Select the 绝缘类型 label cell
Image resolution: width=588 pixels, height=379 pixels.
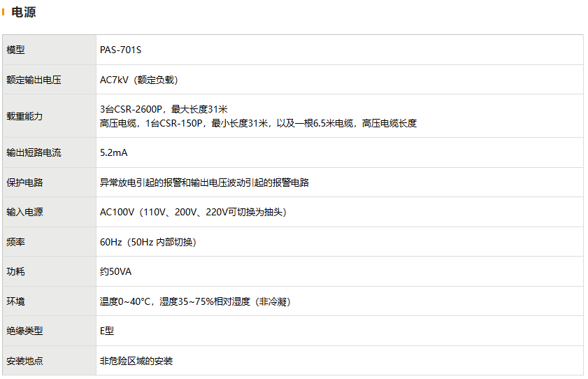coord(50,331)
